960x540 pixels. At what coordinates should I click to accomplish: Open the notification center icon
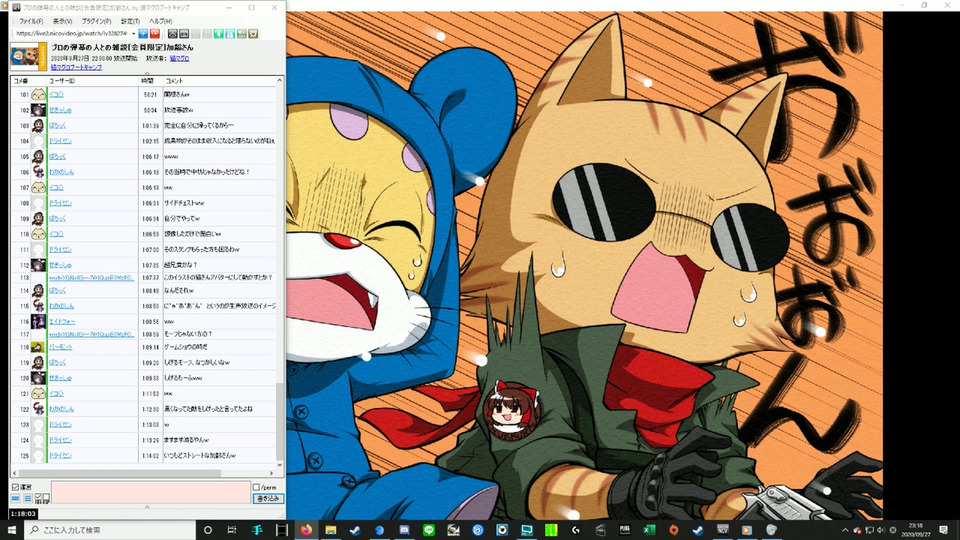tap(943, 530)
